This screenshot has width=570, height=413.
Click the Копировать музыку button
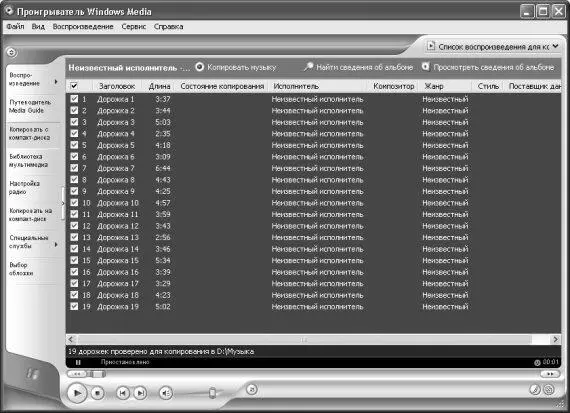pos(236,67)
